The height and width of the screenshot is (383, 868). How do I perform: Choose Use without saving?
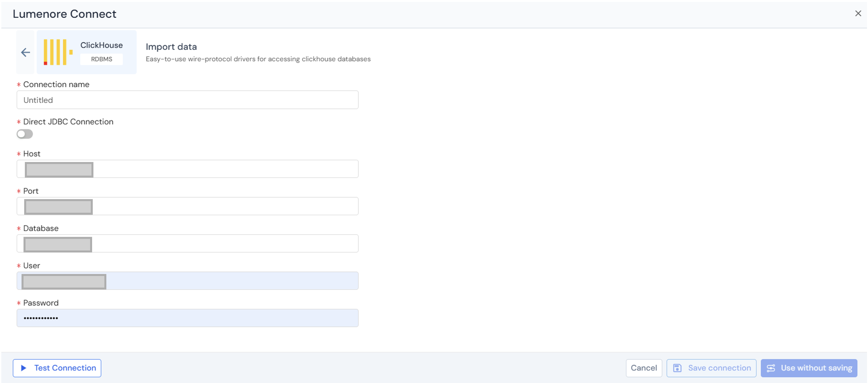coord(816,368)
